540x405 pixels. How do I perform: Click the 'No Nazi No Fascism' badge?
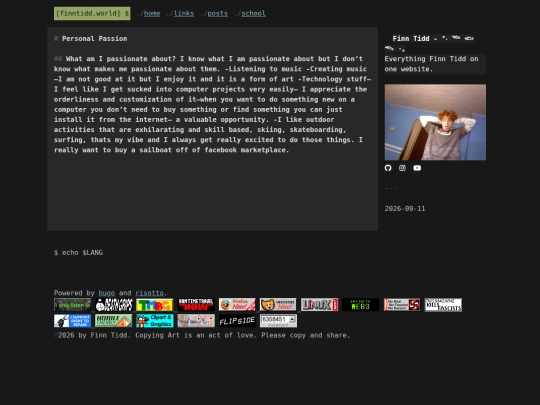tap(402, 305)
